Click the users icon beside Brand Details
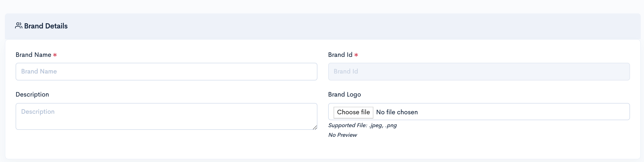The image size is (644, 162). pyautogui.click(x=19, y=26)
